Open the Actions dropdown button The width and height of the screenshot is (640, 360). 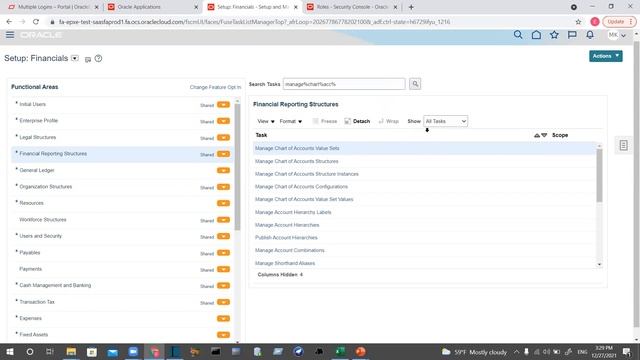(x=606, y=56)
